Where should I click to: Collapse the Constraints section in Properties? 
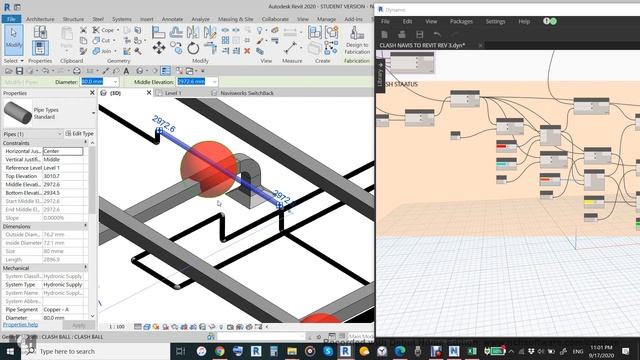85,143
